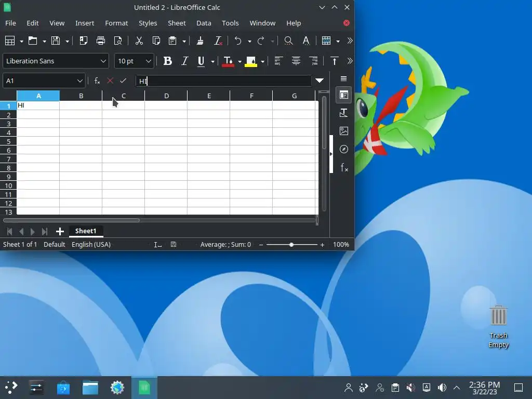Add a new sheet with plus button

click(x=60, y=231)
